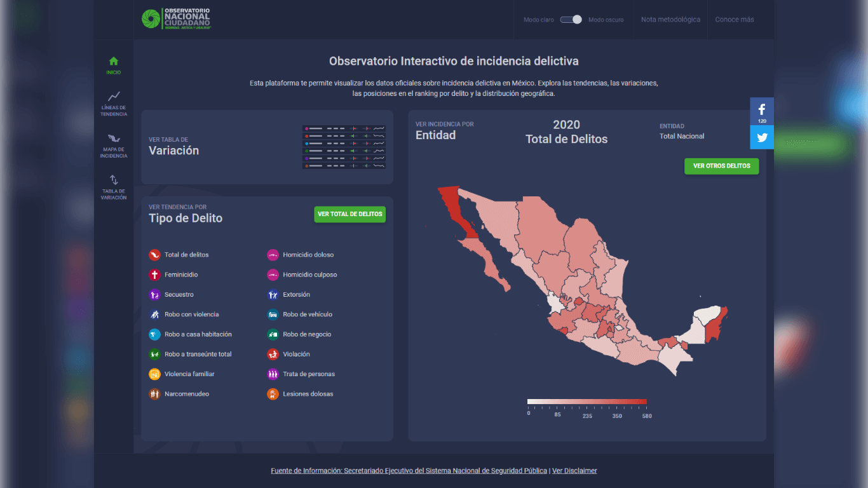
Task: Open the Conoce más menu item
Action: (735, 20)
